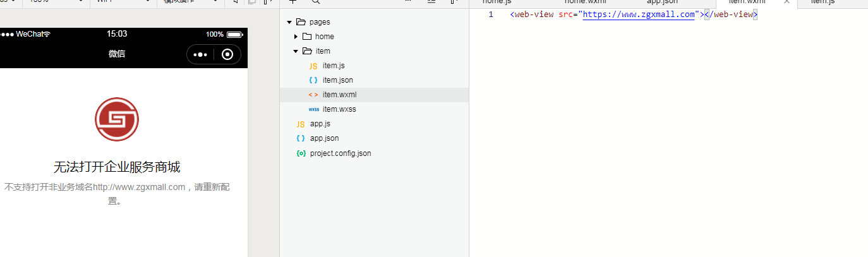Click the simulator's circular close capsule button
This screenshot has width=868, height=257.
click(227, 54)
